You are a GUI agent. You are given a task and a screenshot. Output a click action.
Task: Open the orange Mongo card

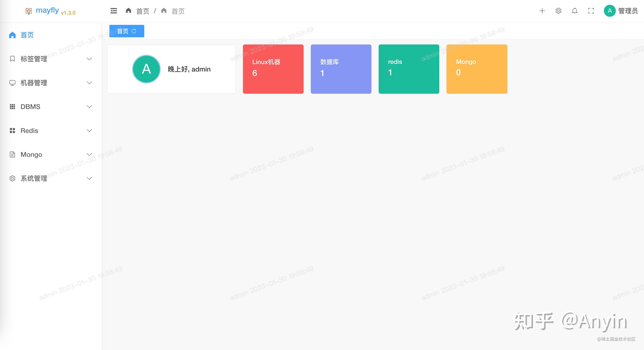coord(477,69)
